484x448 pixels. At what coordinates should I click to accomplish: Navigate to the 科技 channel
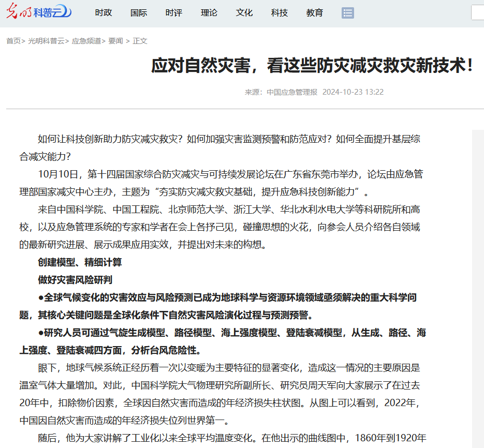(280, 13)
